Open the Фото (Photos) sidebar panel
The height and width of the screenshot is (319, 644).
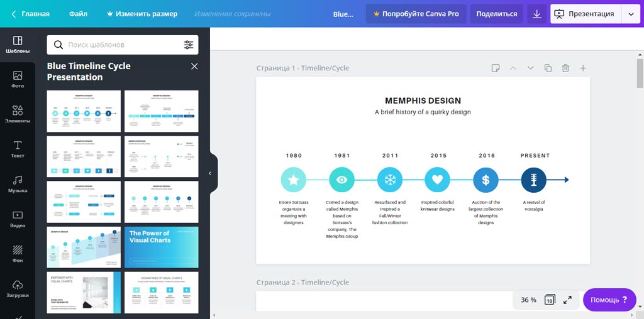coord(18,79)
